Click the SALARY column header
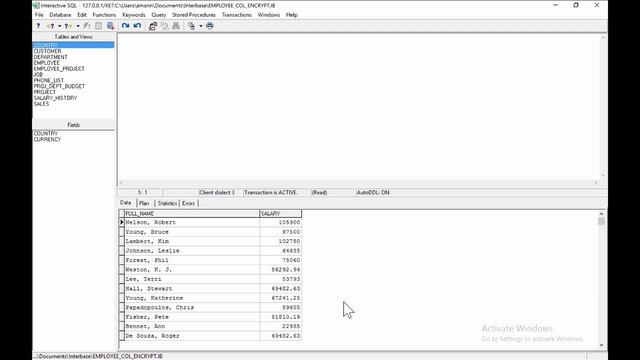This screenshot has height=360, width=640. point(281,213)
